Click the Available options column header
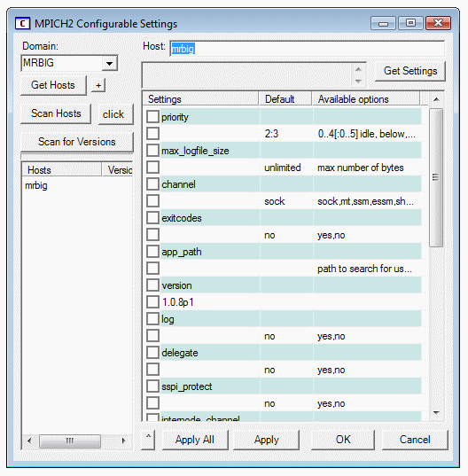Screen dimensions: 468x476 (366, 99)
